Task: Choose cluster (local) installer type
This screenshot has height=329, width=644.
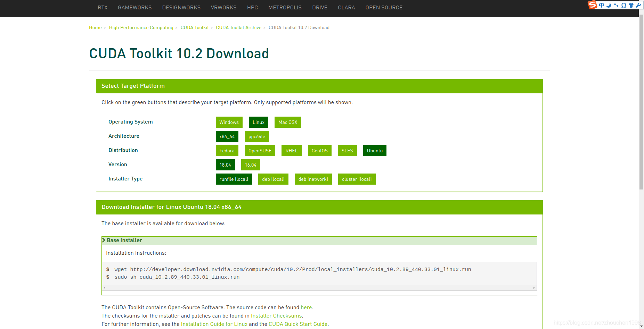Action: click(357, 179)
